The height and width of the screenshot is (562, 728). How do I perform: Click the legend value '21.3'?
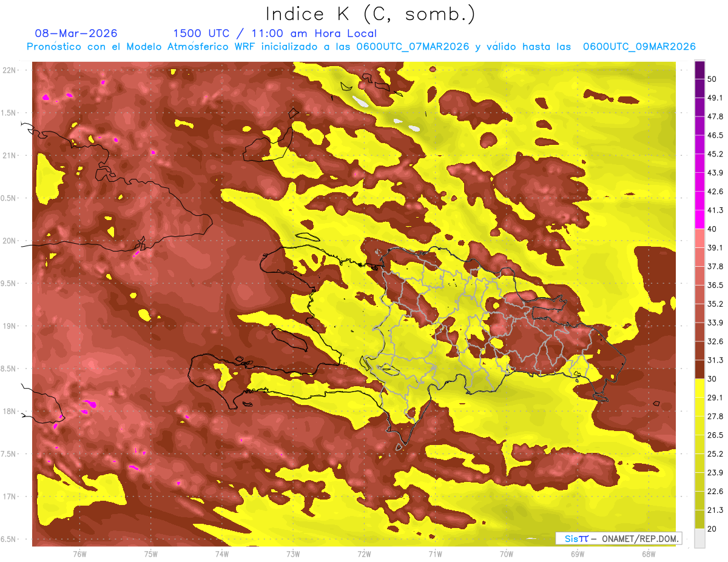(715, 510)
